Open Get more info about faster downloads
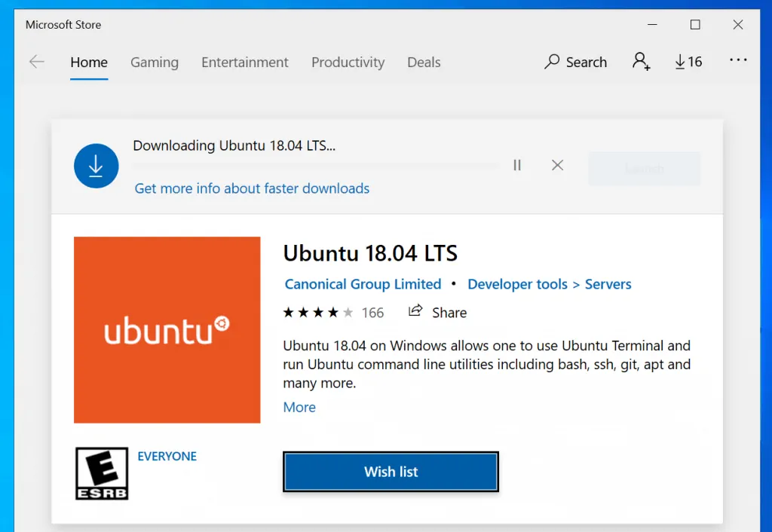The image size is (772, 532). point(252,188)
